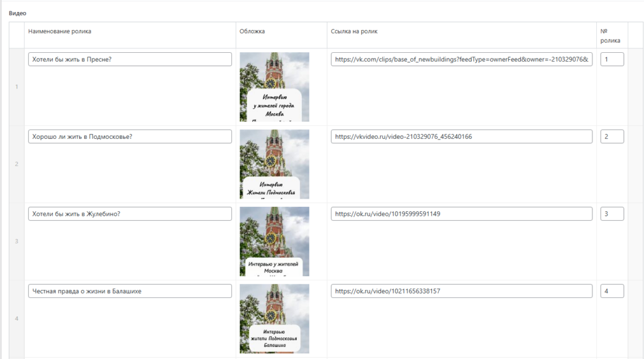
Task: Select row handle number 3
Action: [x=16, y=241]
